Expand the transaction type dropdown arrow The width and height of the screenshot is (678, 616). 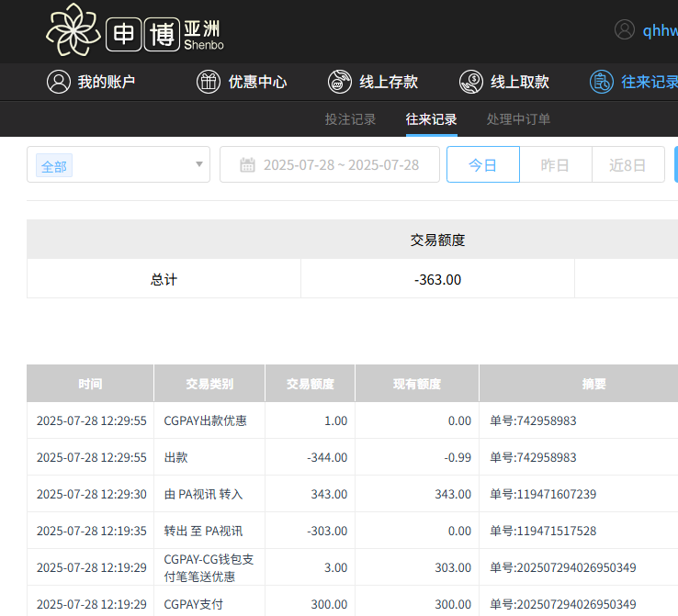click(x=199, y=165)
